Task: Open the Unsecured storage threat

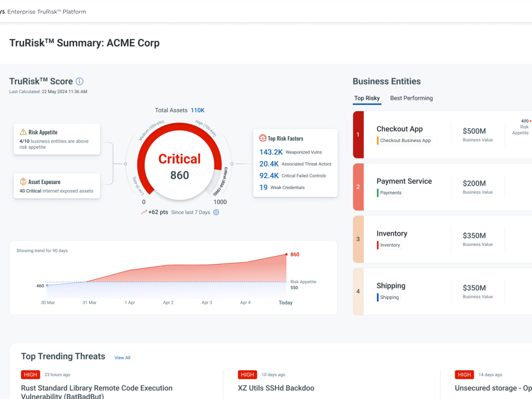Action: (x=493, y=388)
